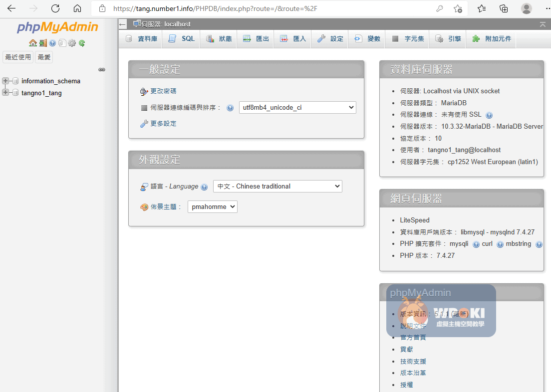Image resolution: width=551 pixels, height=392 pixels.
Task: Click the chain link icon in sidebar
Action: (x=102, y=69)
